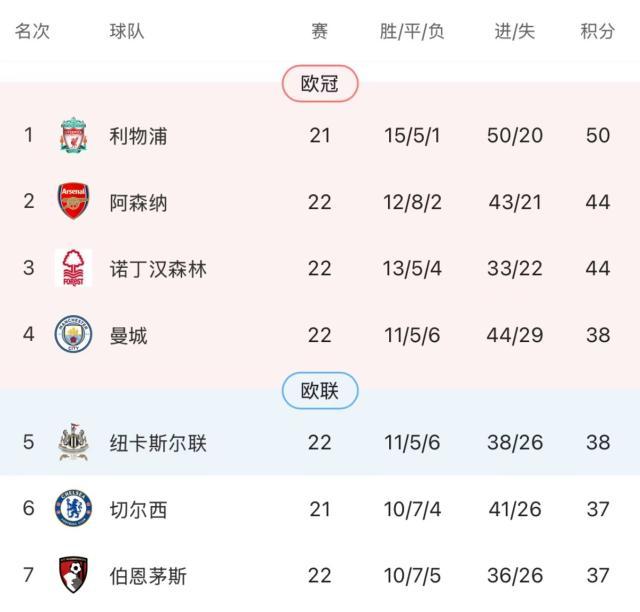640x612 pixels.
Task: Open team 阿森纳
Action: [138, 203]
